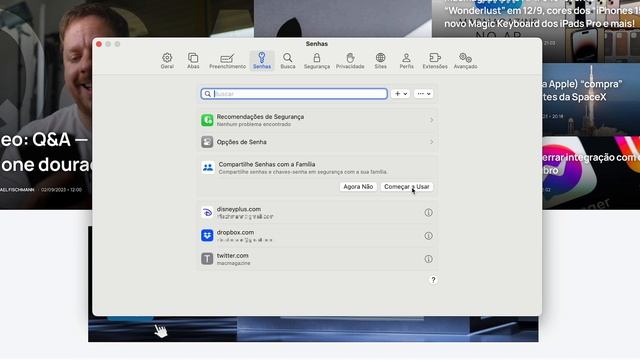Open Opções de Senha row

[x=318, y=142]
